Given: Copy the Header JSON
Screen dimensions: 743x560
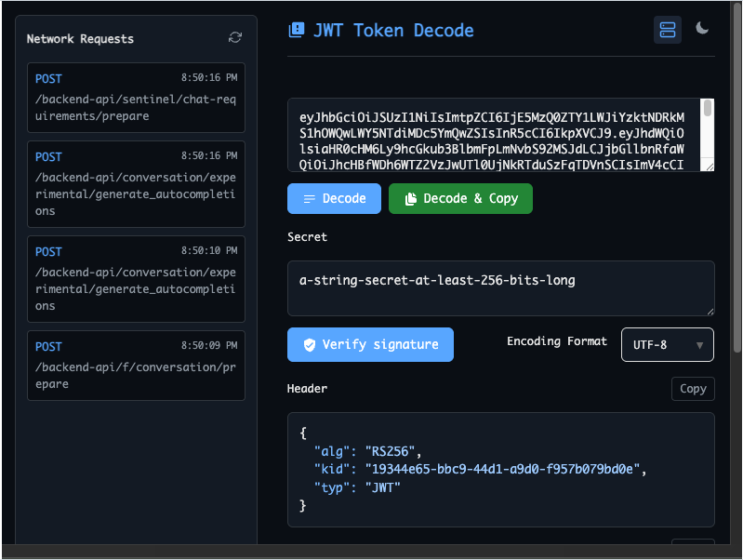Looking at the screenshot, I should (x=693, y=389).
